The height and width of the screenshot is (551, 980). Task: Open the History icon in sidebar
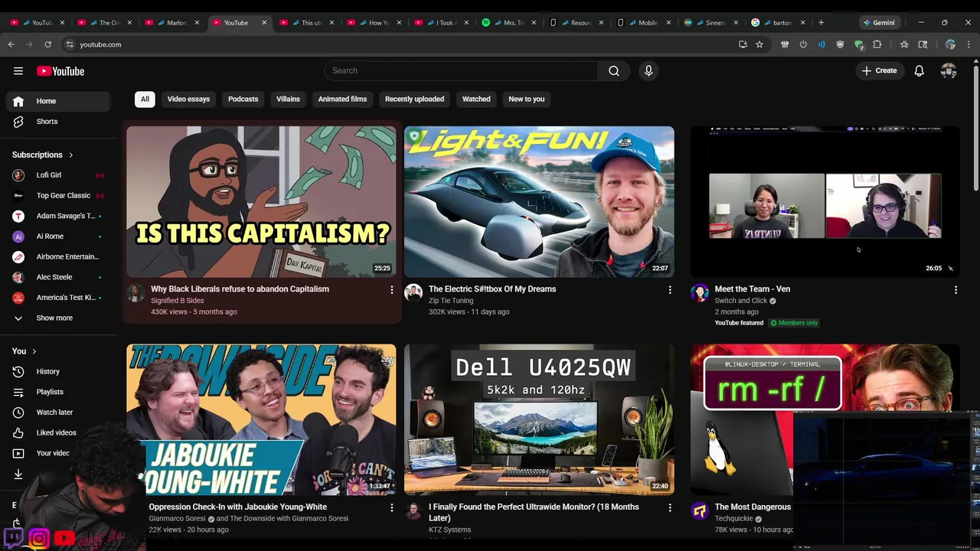pos(18,371)
